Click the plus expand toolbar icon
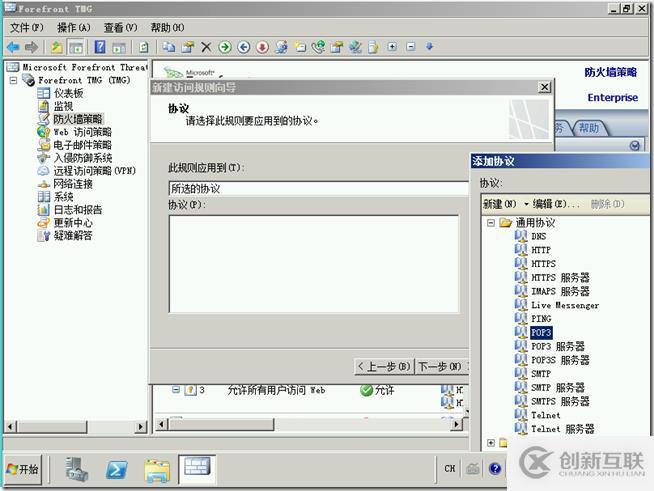Image resolution: width=654 pixels, height=491 pixels. (392, 46)
